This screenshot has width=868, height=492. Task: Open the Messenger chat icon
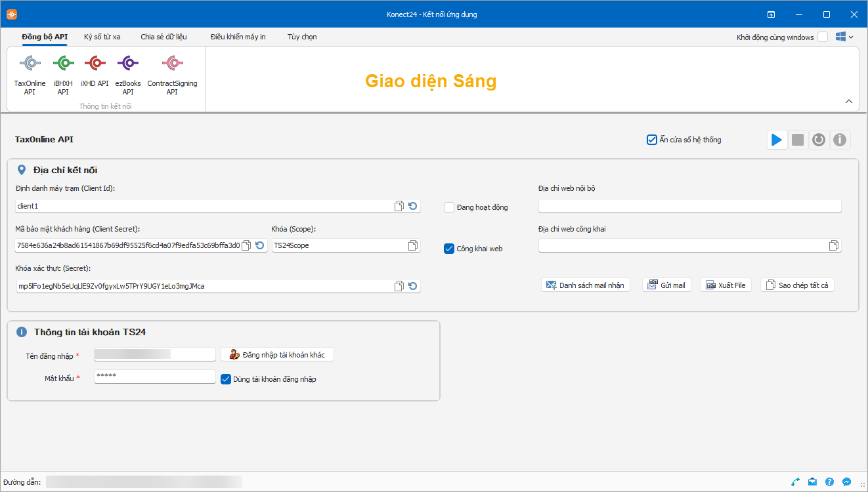pos(847,482)
